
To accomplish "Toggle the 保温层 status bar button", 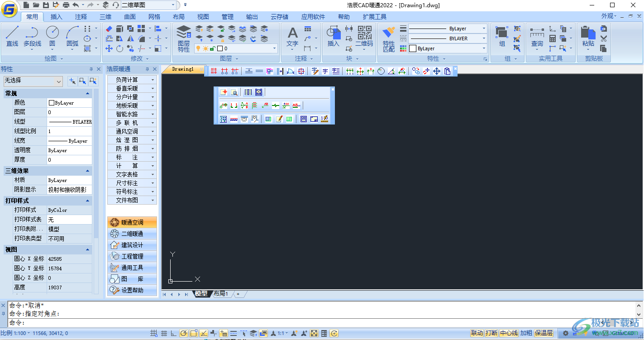I will pos(544,333).
